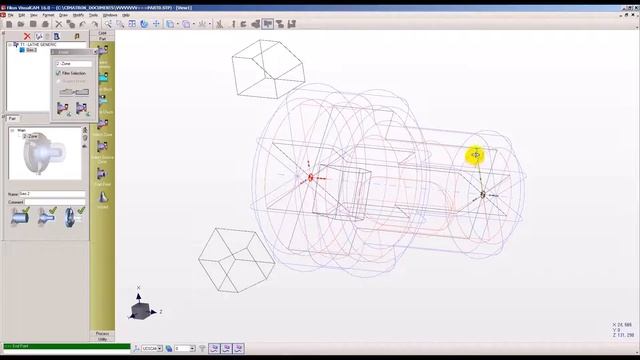Select the Zoom magnifier tool
The height and width of the screenshot is (360, 640).
[108, 24]
